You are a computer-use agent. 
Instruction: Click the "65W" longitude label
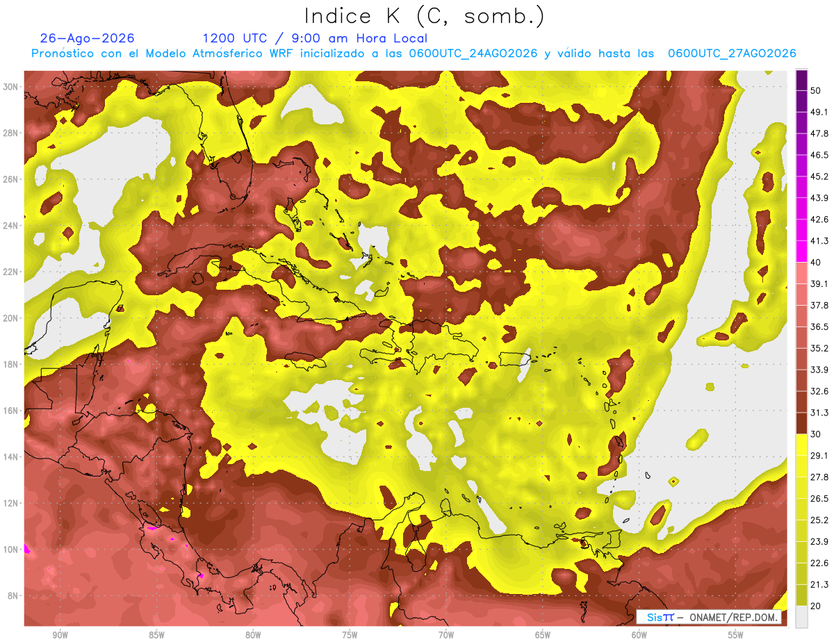pos(543,635)
